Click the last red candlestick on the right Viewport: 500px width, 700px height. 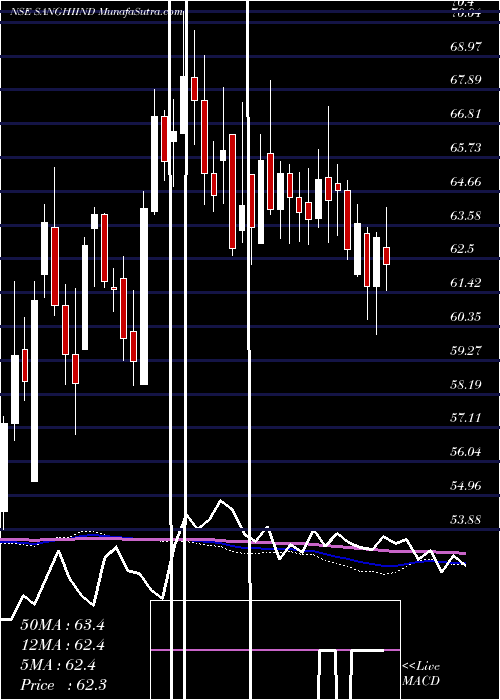pyautogui.click(x=386, y=256)
